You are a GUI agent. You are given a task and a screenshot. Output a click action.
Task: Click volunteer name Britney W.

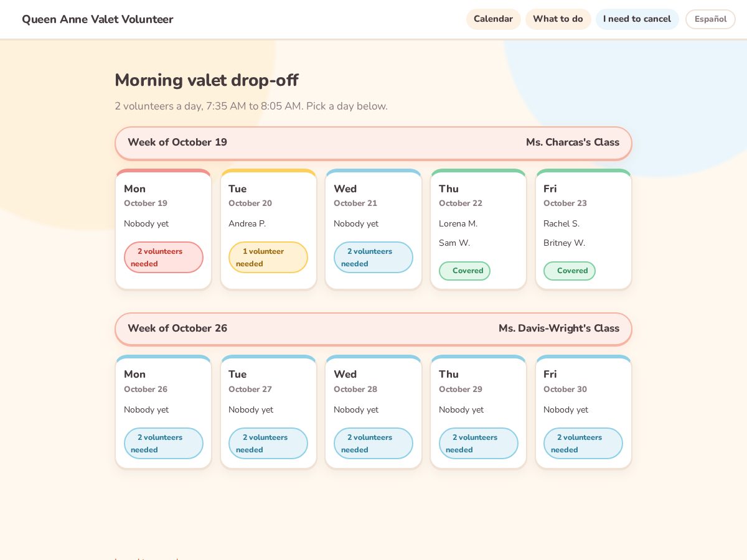click(565, 243)
